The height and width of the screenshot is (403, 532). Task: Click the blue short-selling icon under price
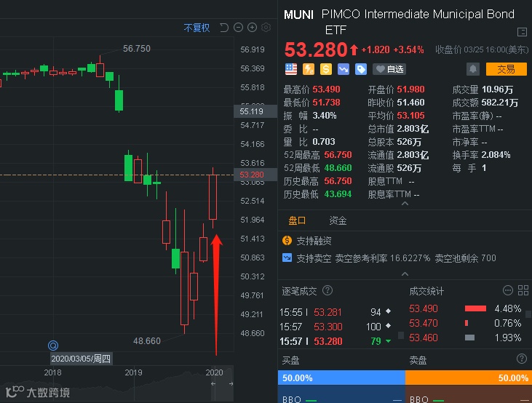(x=344, y=69)
